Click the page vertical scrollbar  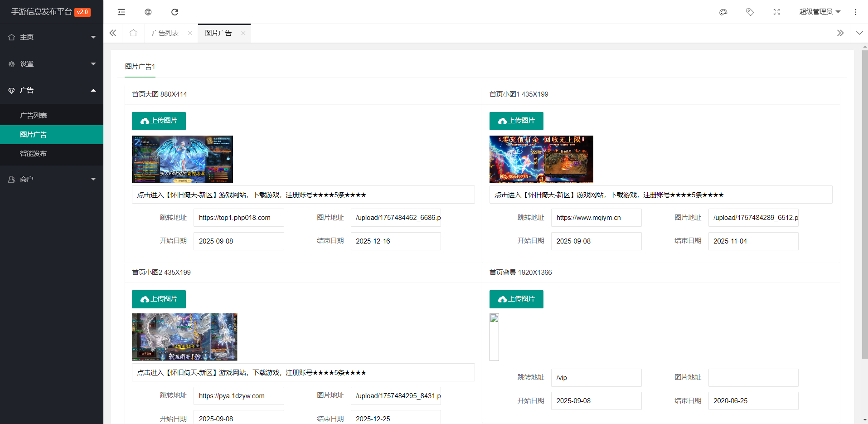tap(864, 204)
